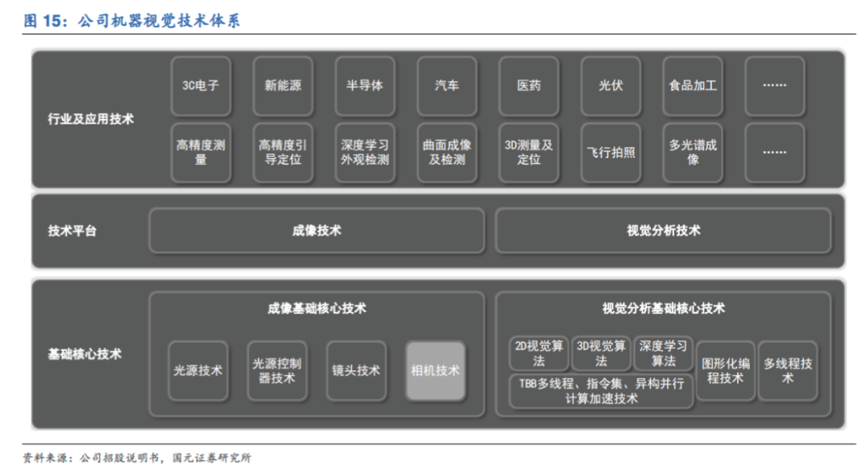Select the 深度学习算法 box
The image size is (868, 469).
(x=663, y=353)
